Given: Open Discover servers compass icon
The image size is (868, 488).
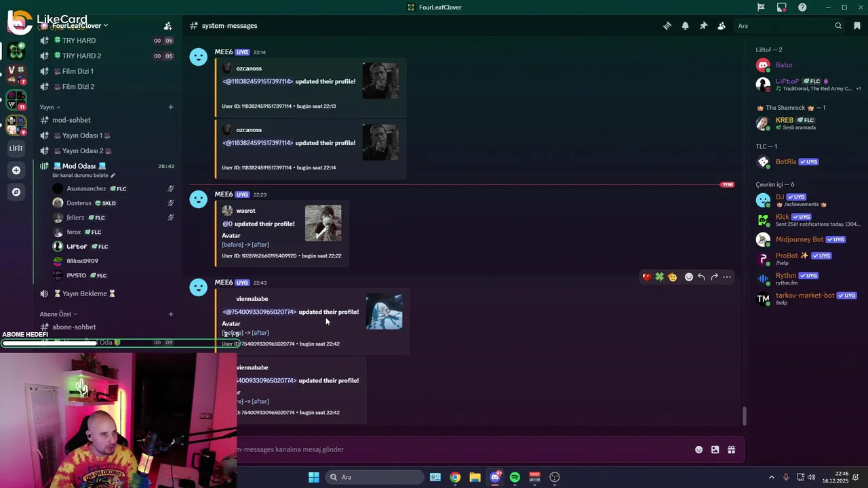Looking at the screenshot, I should click(16, 192).
